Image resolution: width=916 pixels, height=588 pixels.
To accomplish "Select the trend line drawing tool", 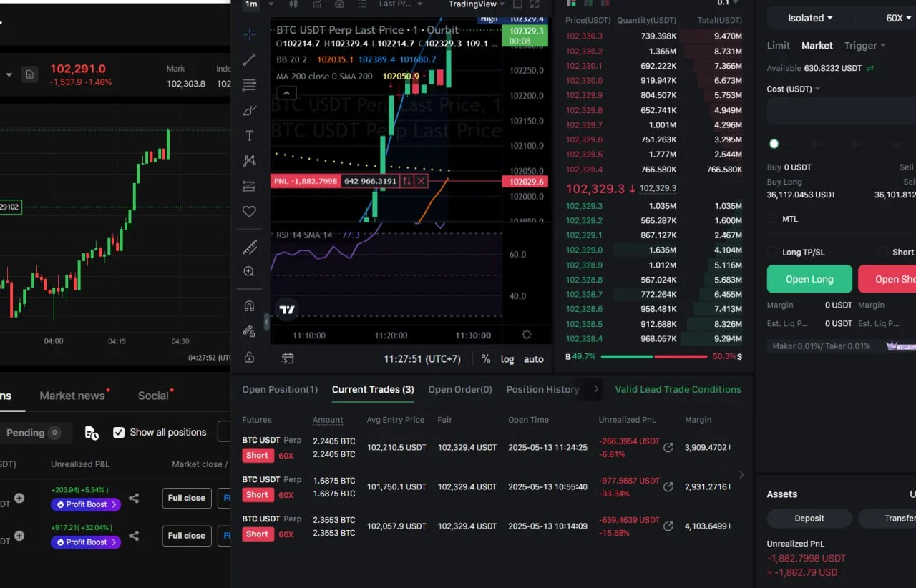I will click(x=249, y=60).
